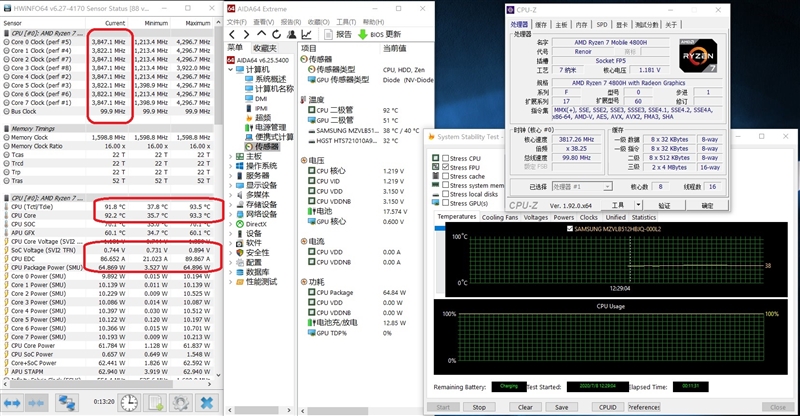
Task: Open CPU-Z 工具 dropdown arrow
Action: [638, 205]
